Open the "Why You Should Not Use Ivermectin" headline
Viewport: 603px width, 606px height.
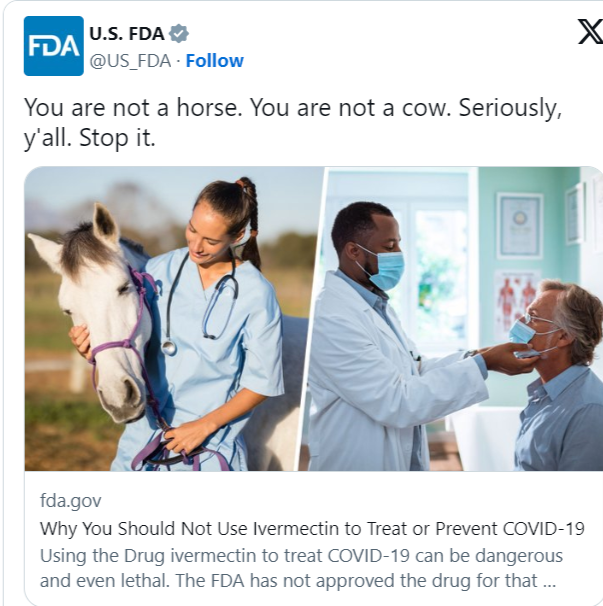point(312,528)
